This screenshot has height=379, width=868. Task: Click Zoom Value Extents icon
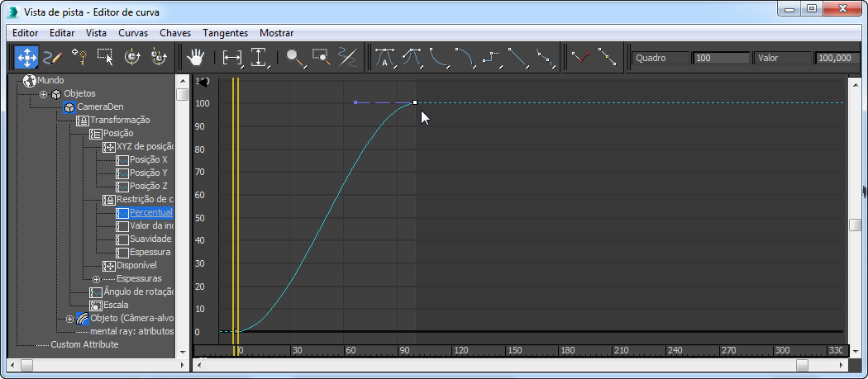(259, 57)
